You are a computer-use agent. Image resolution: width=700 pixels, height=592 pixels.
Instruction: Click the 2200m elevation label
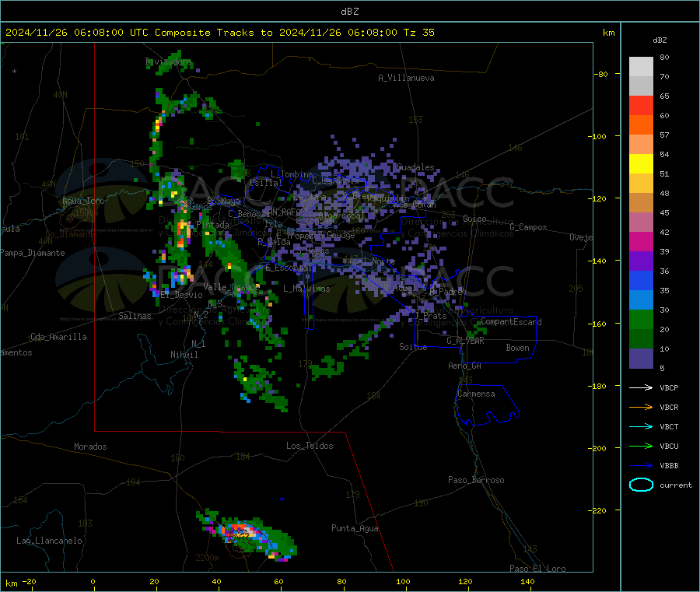pos(207,558)
